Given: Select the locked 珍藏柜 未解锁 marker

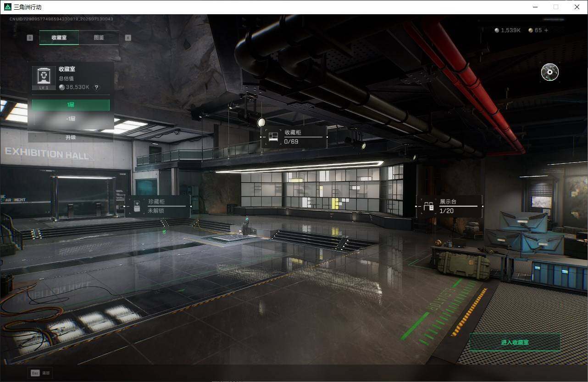Looking at the screenshot, I should [158, 206].
